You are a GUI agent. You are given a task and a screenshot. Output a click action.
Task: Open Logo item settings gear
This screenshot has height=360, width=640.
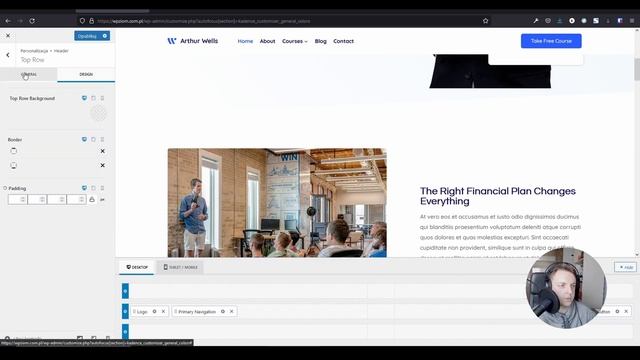[154, 311]
